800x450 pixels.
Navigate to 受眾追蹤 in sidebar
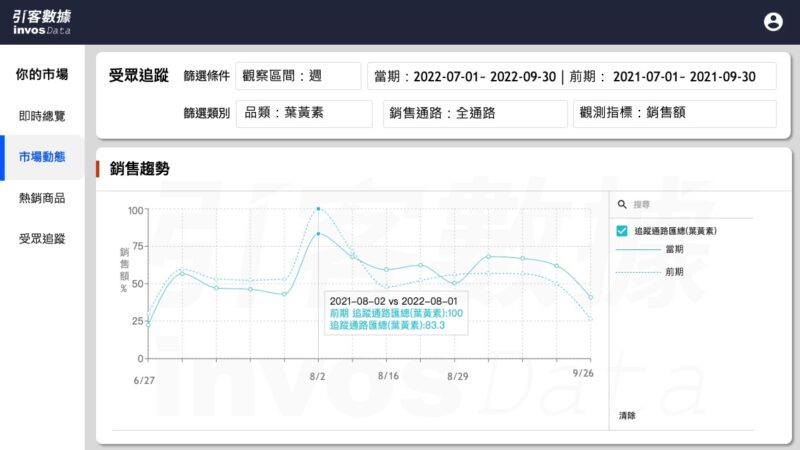pyautogui.click(x=42, y=239)
